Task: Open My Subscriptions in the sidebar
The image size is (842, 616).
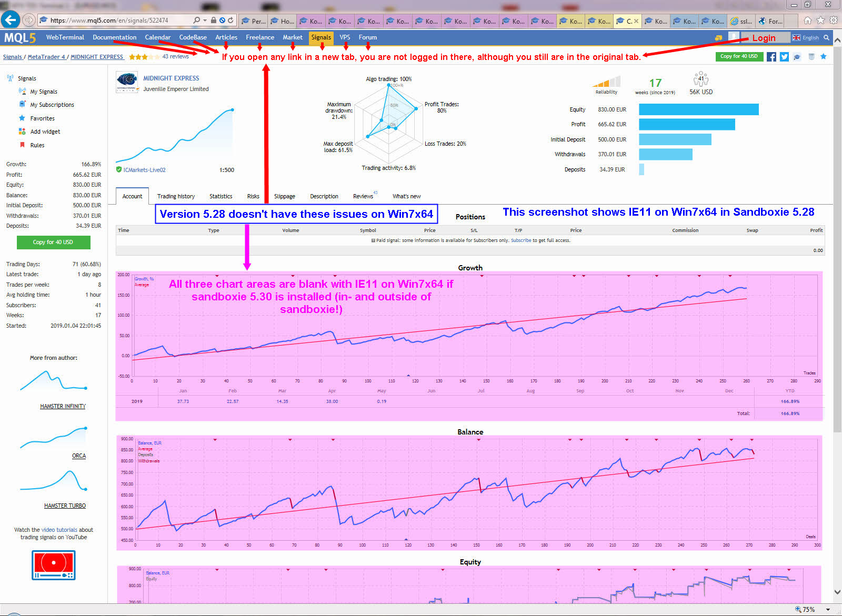Action: pos(52,105)
